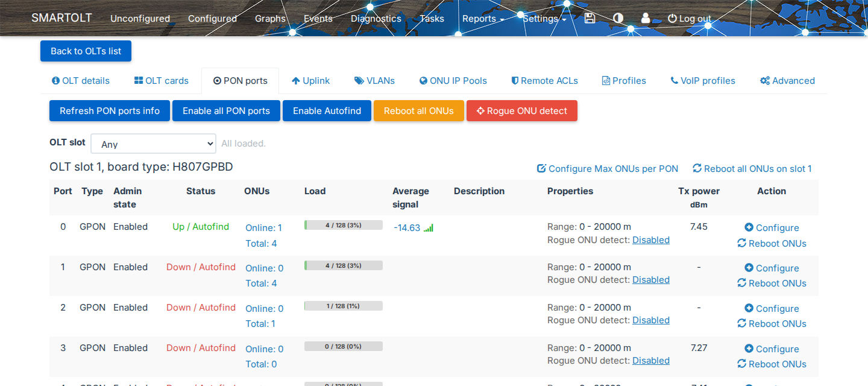
Task: Click the edit icon of Configure Max ONUs per PON
Action: tap(541, 168)
